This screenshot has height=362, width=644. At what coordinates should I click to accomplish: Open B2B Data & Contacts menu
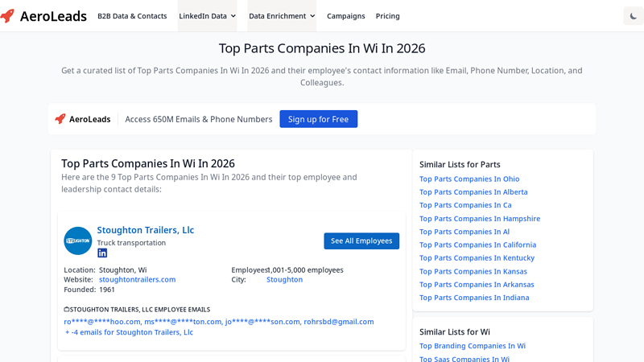pyautogui.click(x=132, y=16)
